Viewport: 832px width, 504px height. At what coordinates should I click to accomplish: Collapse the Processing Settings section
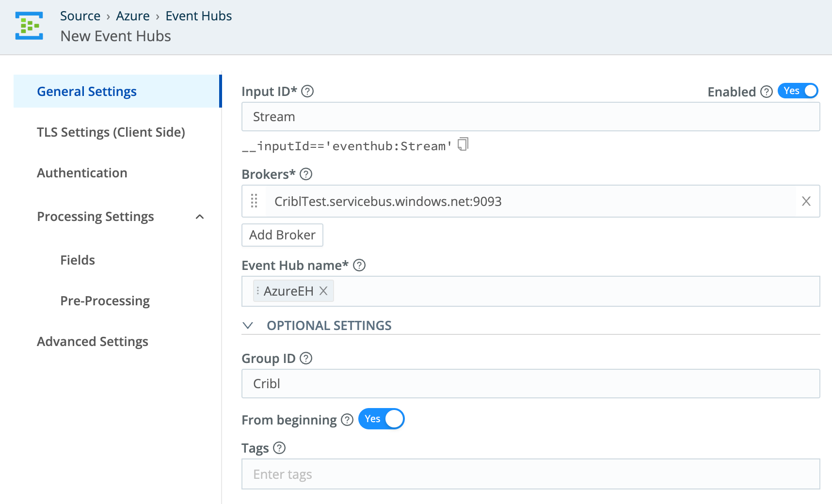point(200,217)
